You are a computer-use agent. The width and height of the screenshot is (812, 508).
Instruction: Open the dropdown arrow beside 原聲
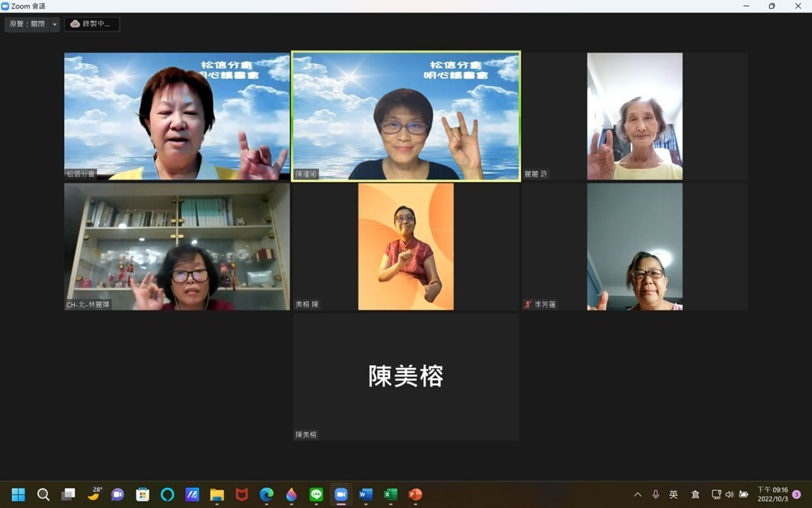click(x=55, y=24)
